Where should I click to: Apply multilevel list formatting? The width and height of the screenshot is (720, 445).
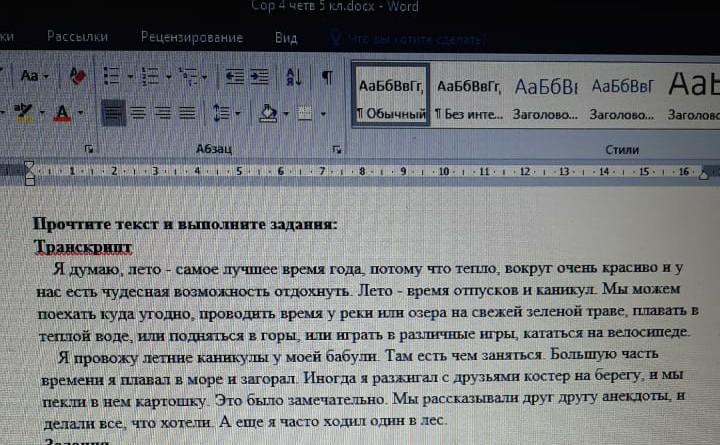188,77
